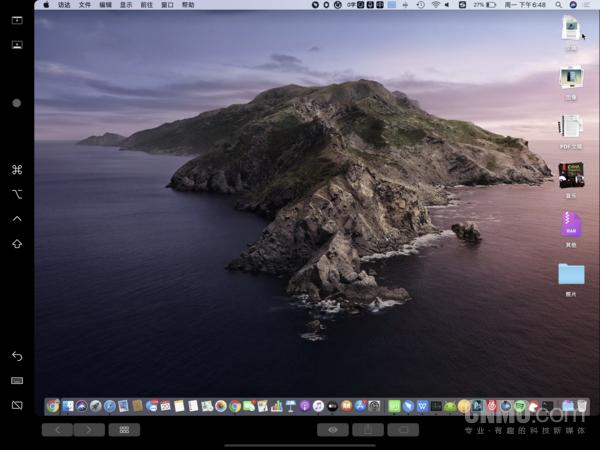The width and height of the screenshot is (600, 450).
Task: Tap the Touch Bar share button
Action: point(368,430)
